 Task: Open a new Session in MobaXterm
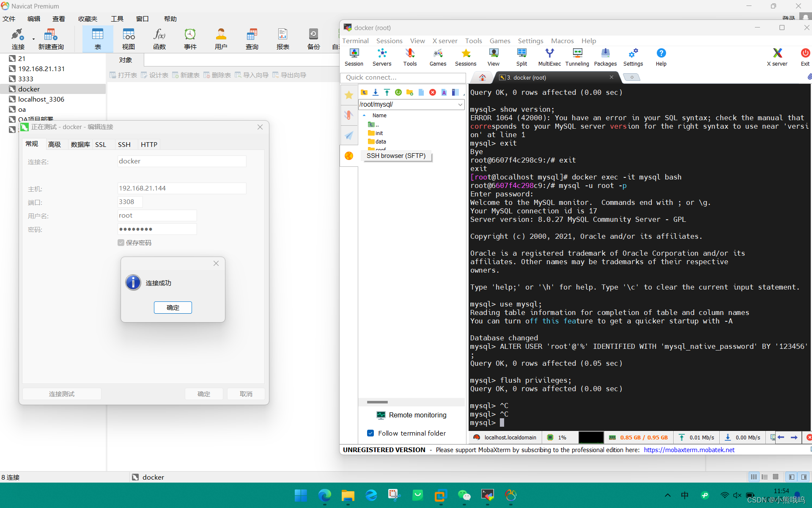pos(354,57)
